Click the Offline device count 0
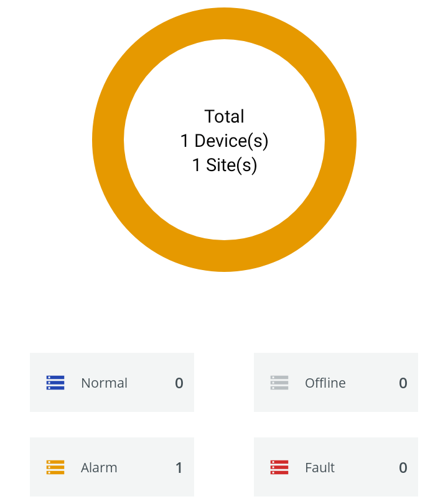 point(403,383)
